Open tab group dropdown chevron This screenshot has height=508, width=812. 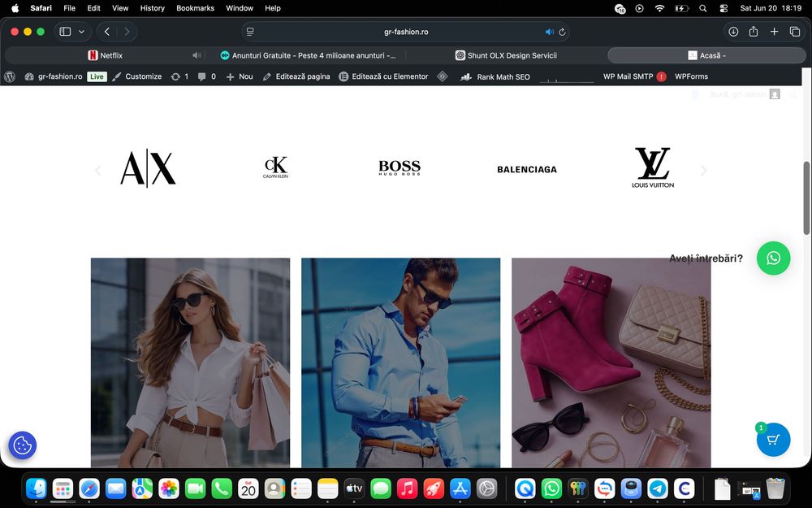(x=81, y=32)
